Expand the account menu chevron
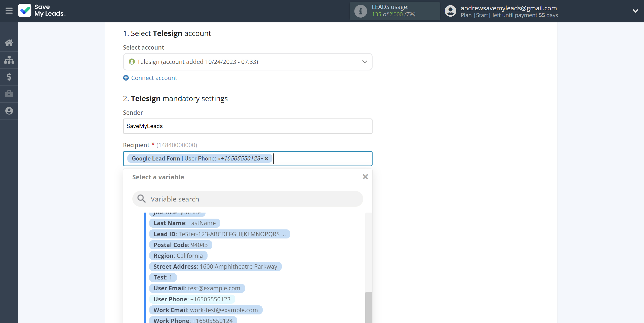This screenshot has width=644, height=323. click(x=635, y=11)
